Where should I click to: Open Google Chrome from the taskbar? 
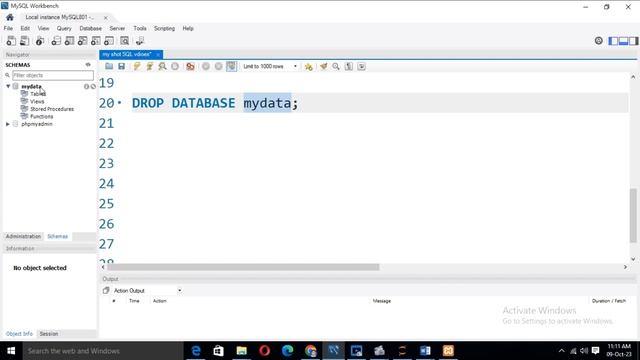click(310, 351)
